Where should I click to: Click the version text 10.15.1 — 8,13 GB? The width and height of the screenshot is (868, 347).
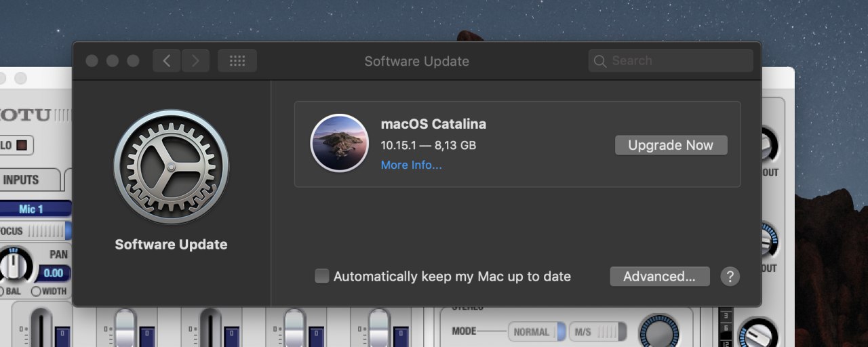[429, 145]
